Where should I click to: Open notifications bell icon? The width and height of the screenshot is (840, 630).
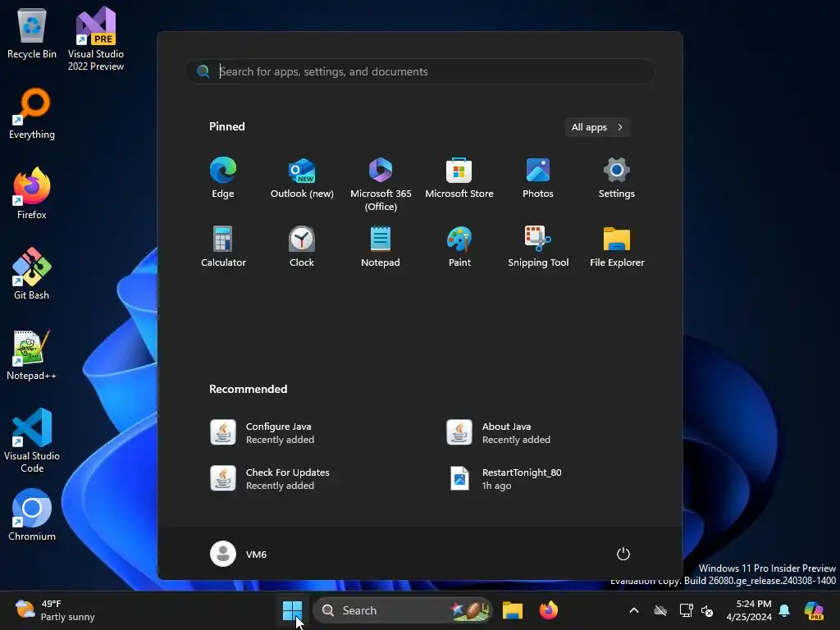click(x=784, y=610)
